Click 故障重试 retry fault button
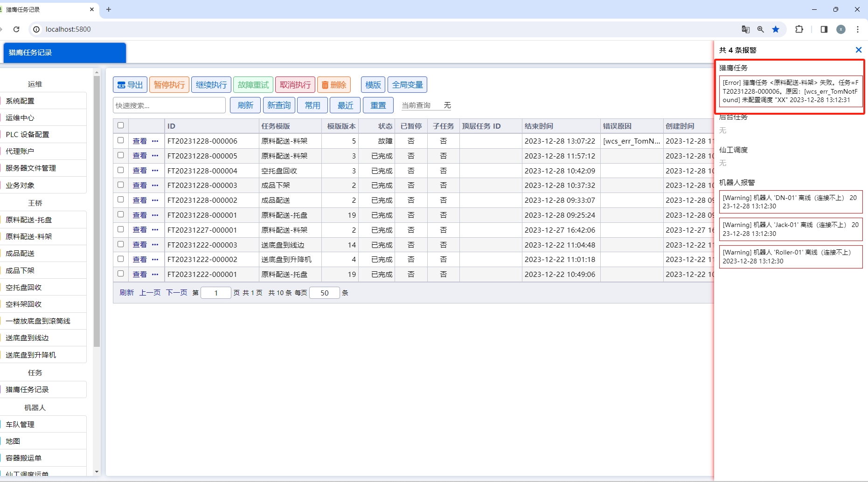This screenshot has height=482, width=868. point(253,85)
